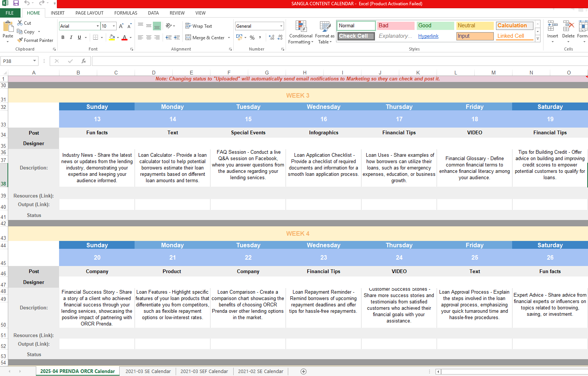Click the Format as Table icon

pos(324,33)
